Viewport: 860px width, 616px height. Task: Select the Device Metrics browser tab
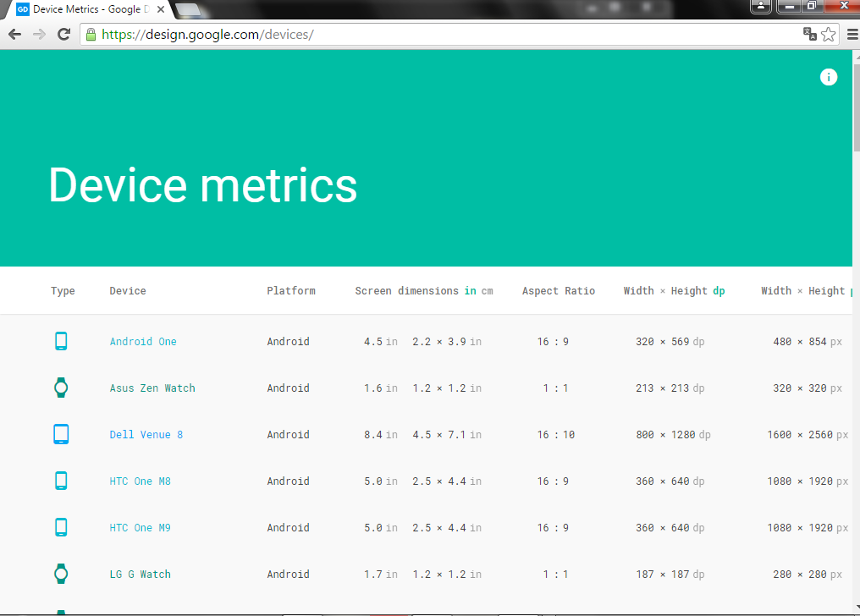(x=85, y=9)
